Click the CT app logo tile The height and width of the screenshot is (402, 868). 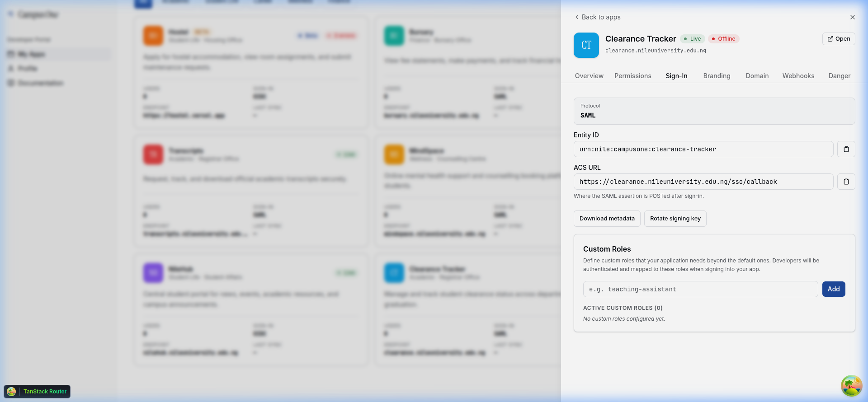[586, 45]
